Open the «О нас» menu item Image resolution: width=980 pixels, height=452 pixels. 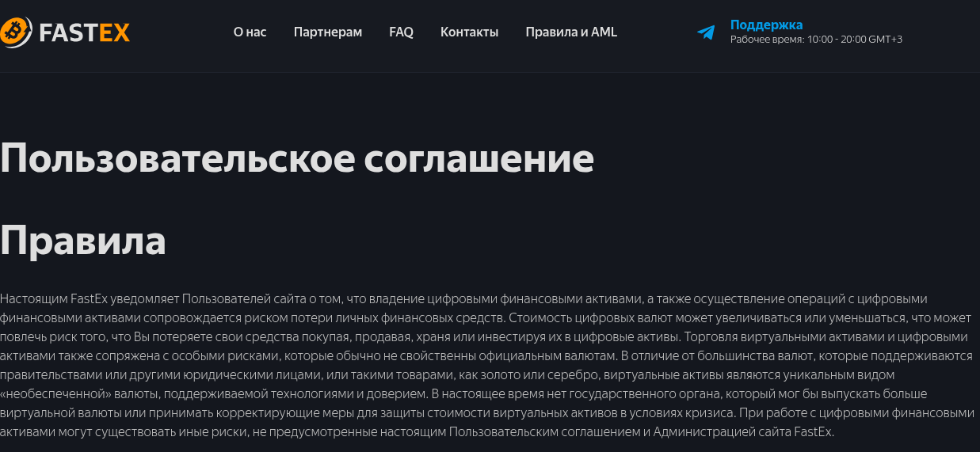(x=250, y=32)
